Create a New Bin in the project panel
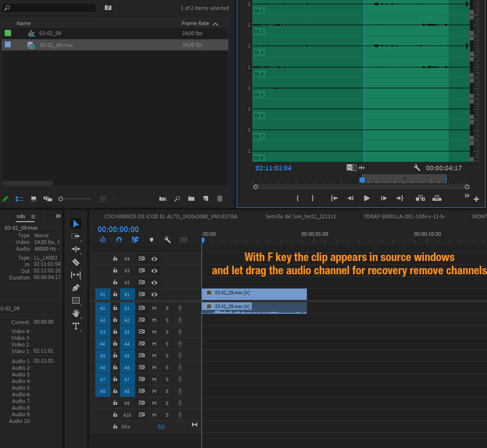This screenshot has width=487, height=448. [x=191, y=199]
